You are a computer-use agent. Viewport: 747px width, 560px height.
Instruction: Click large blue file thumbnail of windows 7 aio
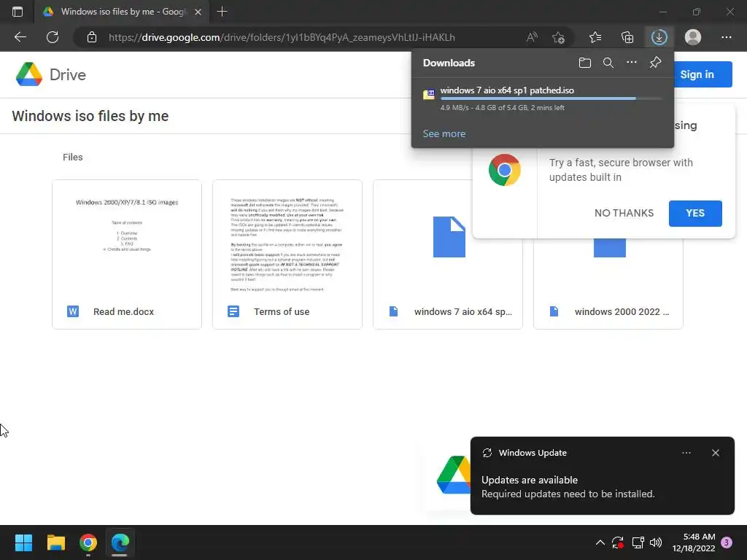449,237
